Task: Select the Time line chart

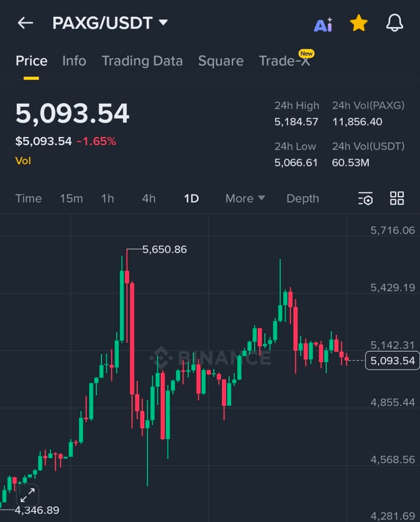Action: pyautogui.click(x=29, y=199)
